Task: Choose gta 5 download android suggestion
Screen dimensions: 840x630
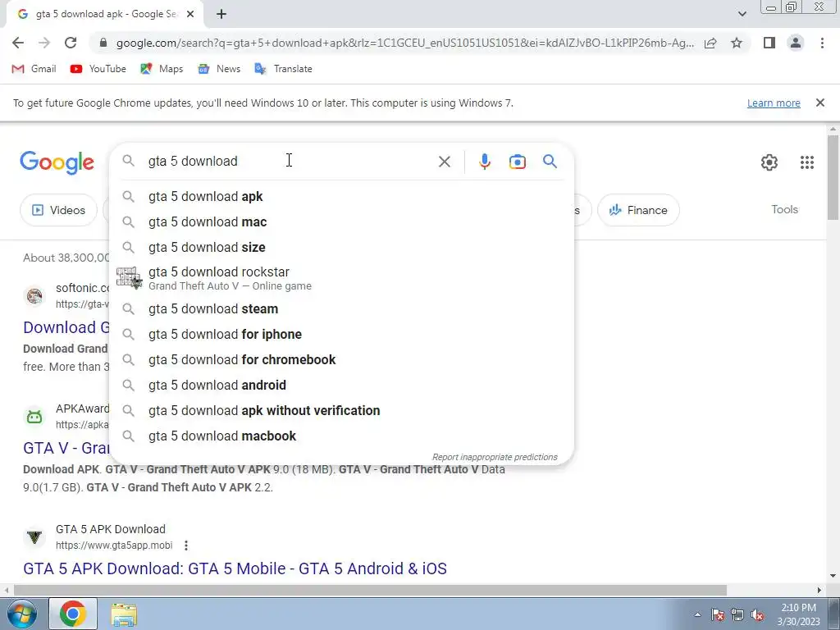Action: (341, 386)
